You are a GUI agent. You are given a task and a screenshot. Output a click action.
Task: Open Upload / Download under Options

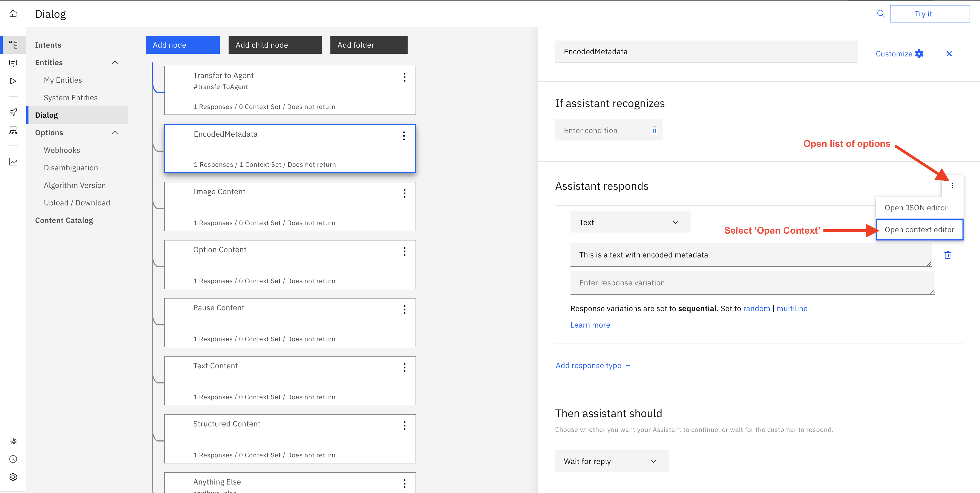[77, 202]
